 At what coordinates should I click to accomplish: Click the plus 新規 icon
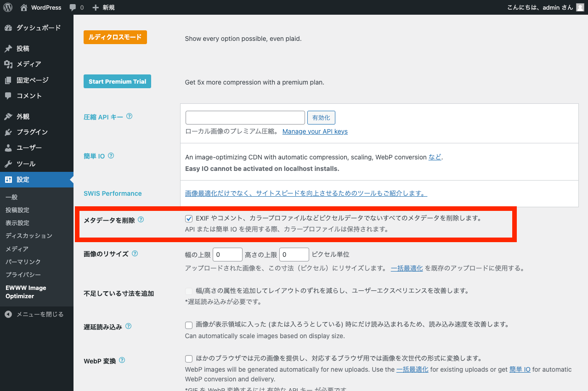point(96,7)
